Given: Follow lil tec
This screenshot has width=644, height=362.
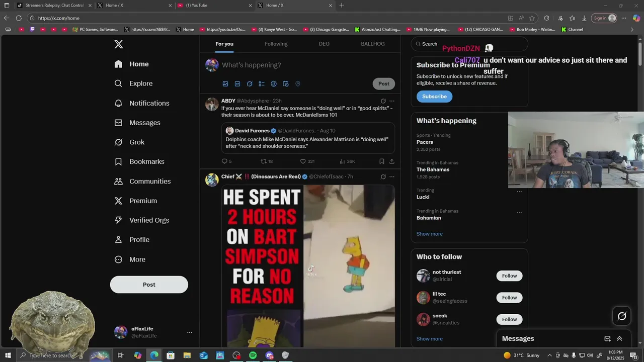Looking at the screenshot, I should tap(509, 298).
